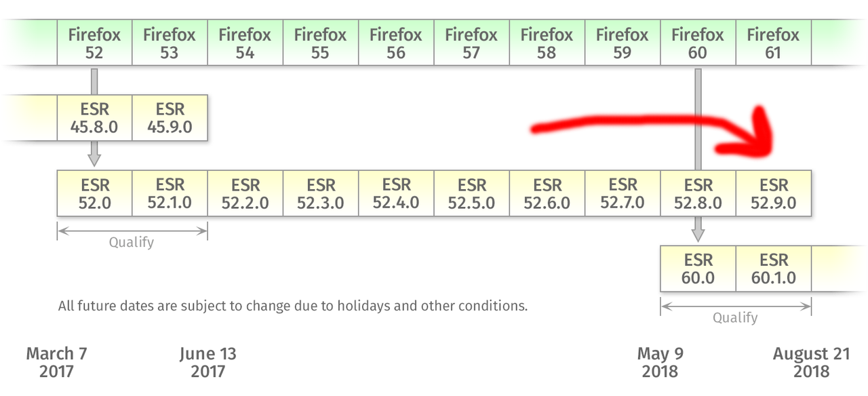This screenshot has width=868, height=396.
Task: Click the May 9 2018 date
Action: (660, 362)
